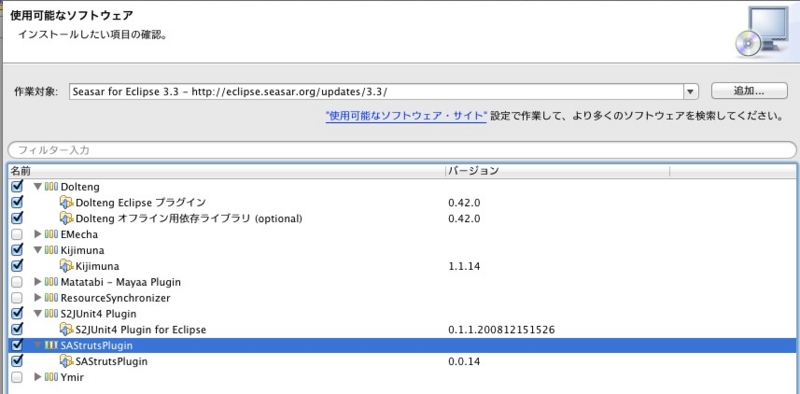Screen dimensions: 800x394
Task: Check the Ymir checkbox
Action: pyautogui.click(x=17, y=378)
